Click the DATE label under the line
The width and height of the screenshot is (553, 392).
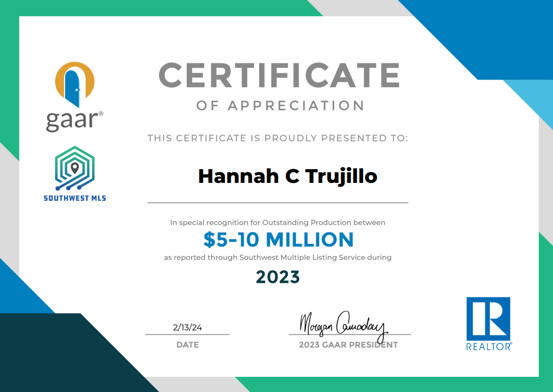[188, 345]
